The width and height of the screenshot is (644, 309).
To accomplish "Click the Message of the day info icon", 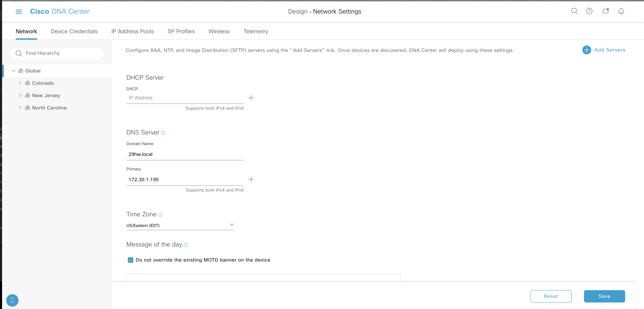I will 186,245.
